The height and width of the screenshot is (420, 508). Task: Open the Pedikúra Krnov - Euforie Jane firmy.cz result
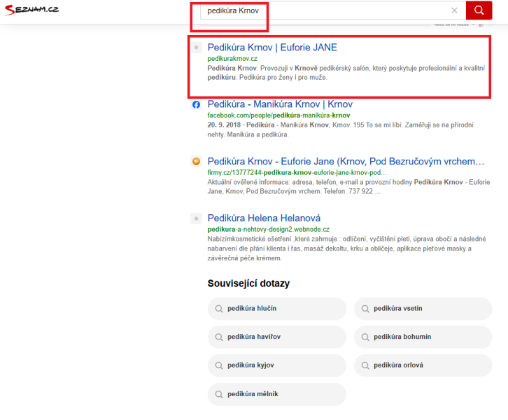tap(346, 161)
